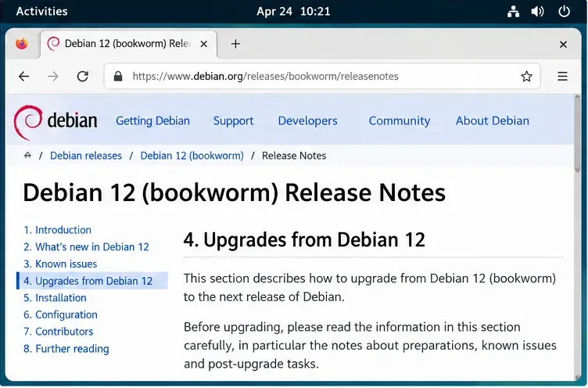
Task: Click the home icon in the breadcrumb
Action: (x=27, y=156)
